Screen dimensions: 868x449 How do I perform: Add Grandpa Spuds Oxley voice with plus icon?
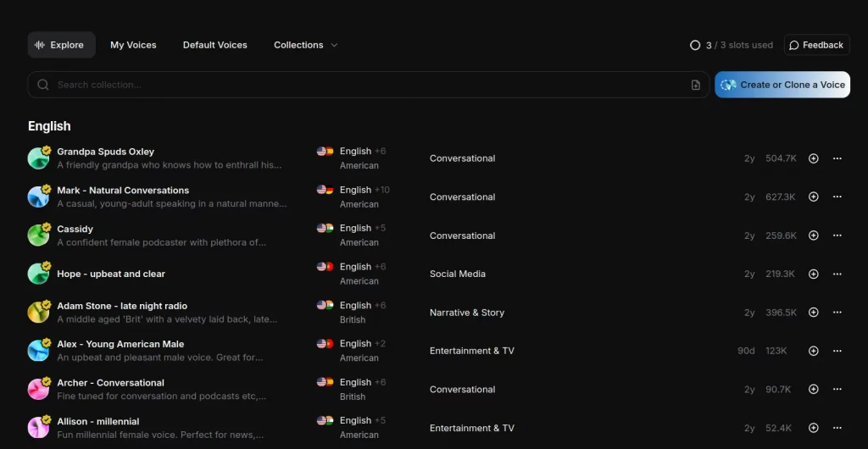pos(814,158)
